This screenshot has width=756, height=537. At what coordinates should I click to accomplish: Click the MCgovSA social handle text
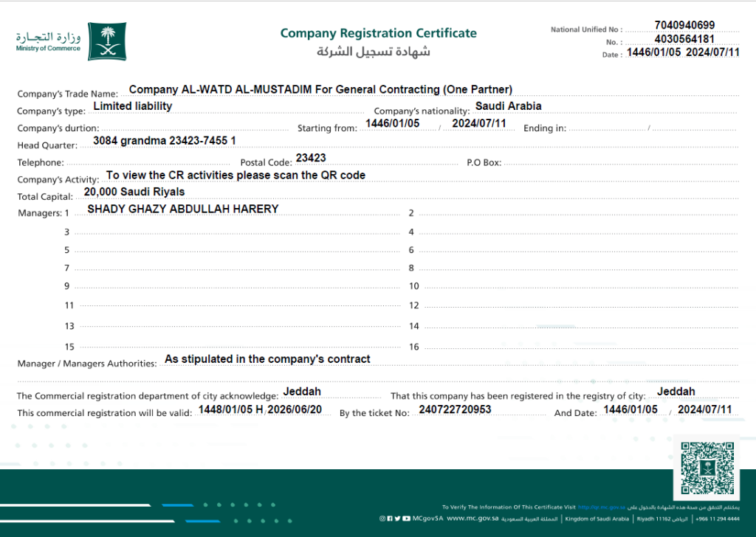pyautogui.click(x=428, y=519)
